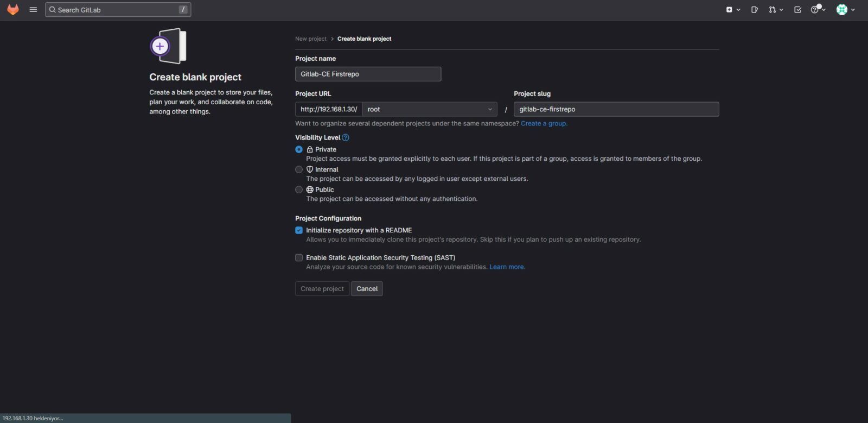Open the hamburger main menu
Screen dimensions: 868x423
(x=33, y=10)
